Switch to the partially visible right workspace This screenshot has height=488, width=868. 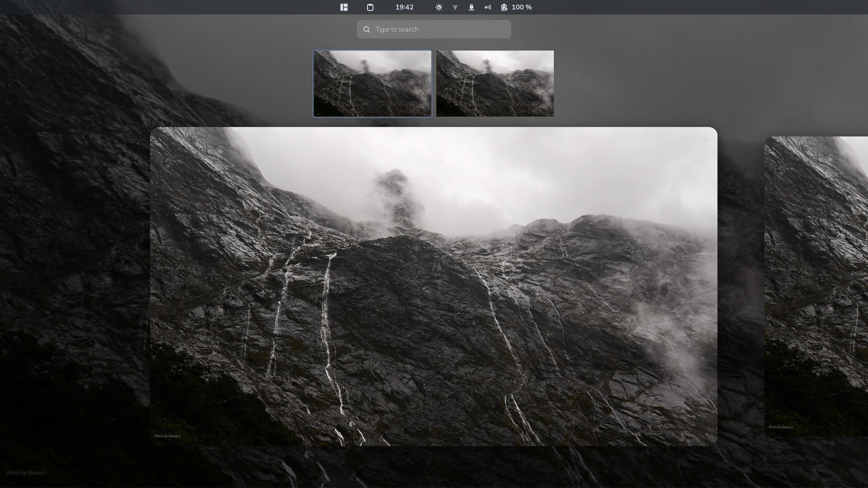tap(816, 286)
